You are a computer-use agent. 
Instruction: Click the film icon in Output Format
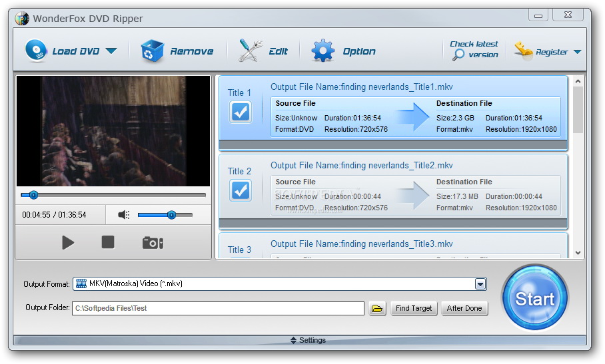(81, 284)
